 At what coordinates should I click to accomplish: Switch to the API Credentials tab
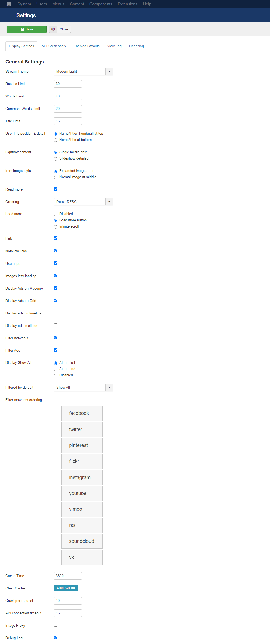[54, 46]
